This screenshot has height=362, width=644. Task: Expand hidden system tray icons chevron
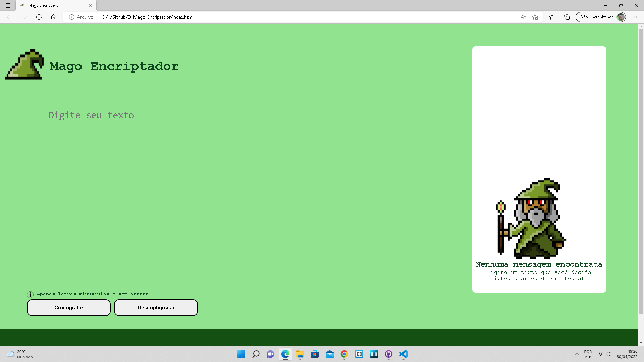coord(576,354)
